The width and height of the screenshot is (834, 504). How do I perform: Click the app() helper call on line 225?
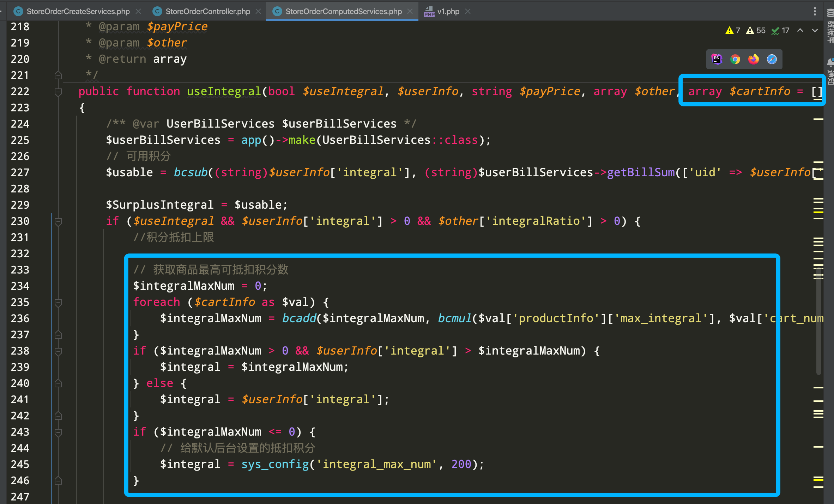click(x=258, y=140)
